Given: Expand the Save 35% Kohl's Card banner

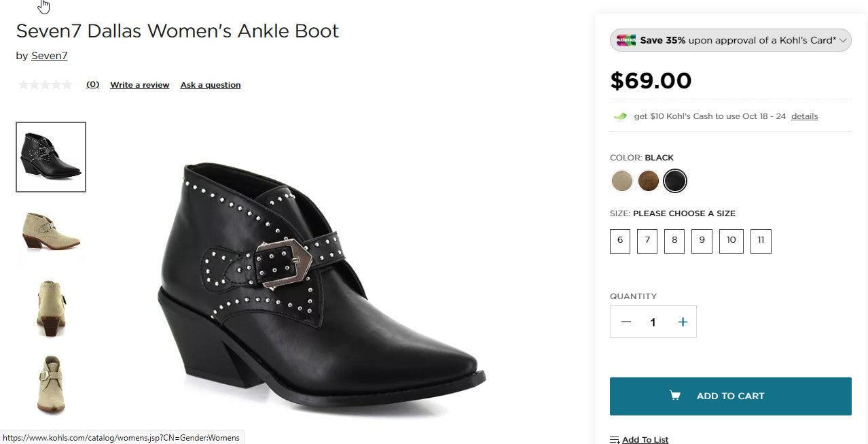Looking at the screenshot, I should coord(842,40).
